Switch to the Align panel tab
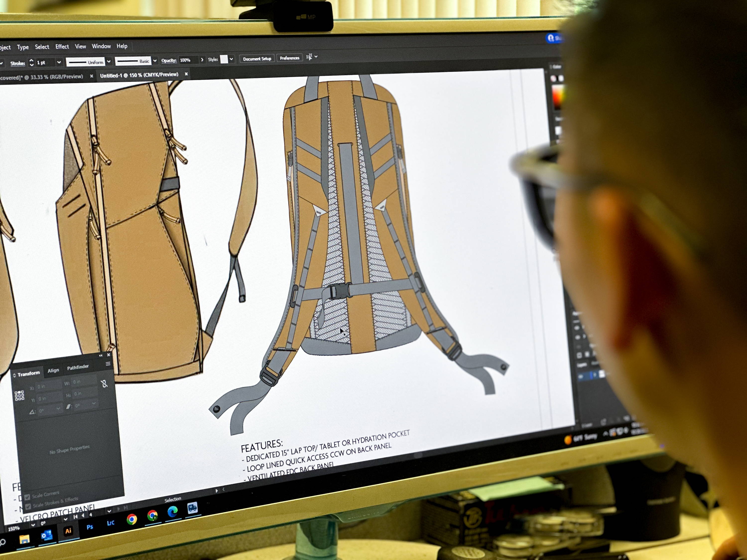 53,370
